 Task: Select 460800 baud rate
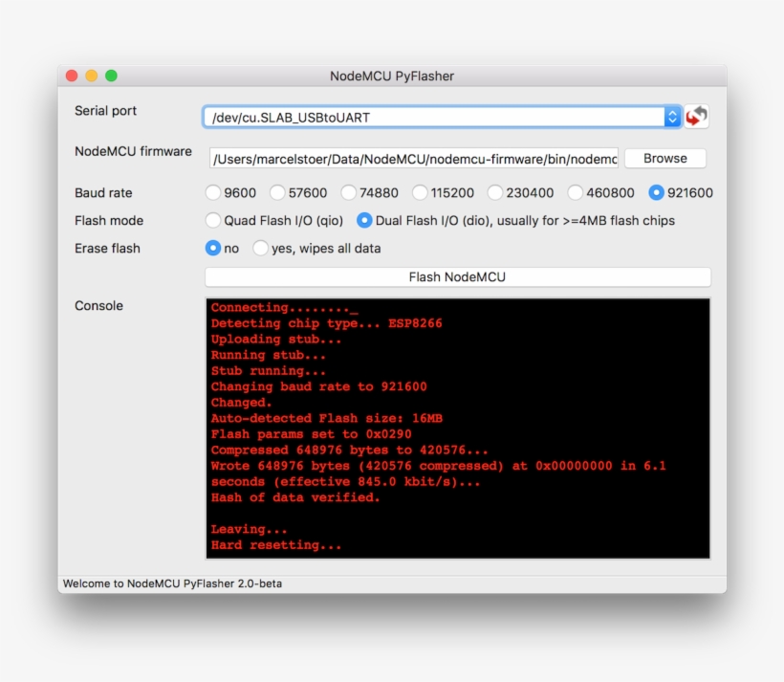[575, 192]
